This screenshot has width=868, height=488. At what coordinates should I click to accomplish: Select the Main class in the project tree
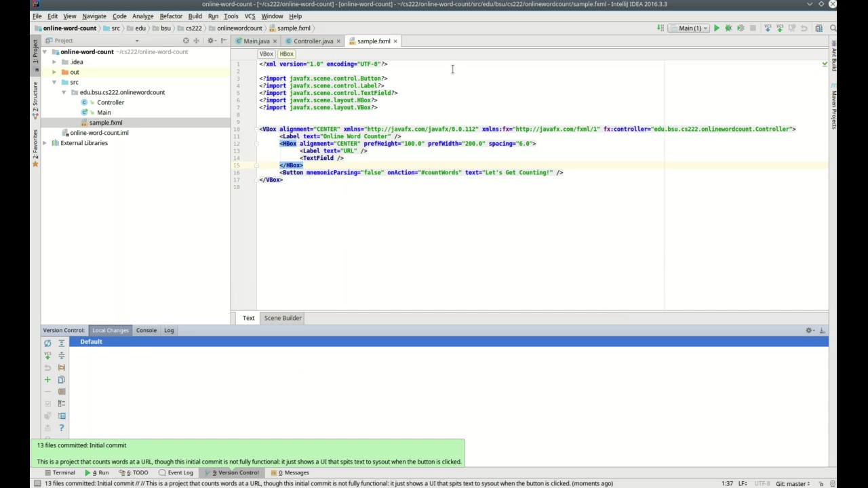pos(103,113)
